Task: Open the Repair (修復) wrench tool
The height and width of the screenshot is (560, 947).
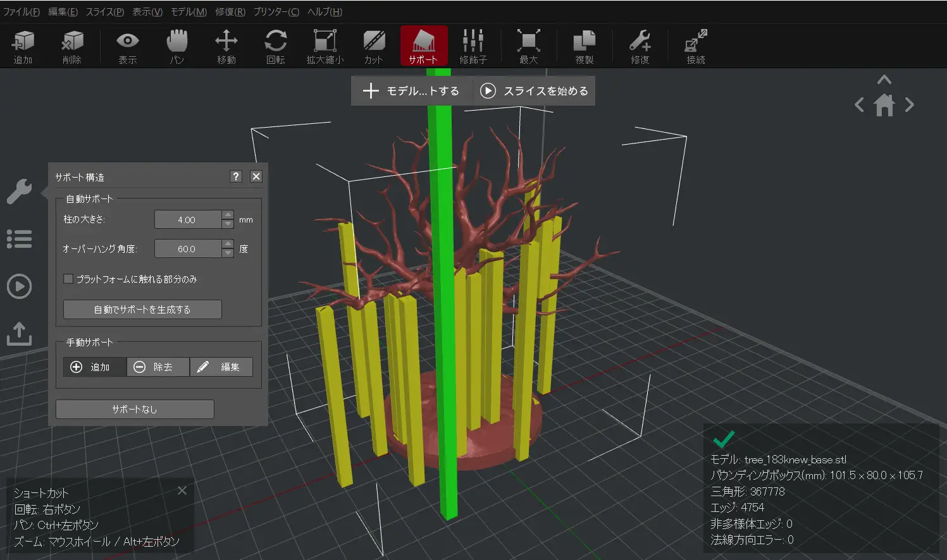Action: 640,47
